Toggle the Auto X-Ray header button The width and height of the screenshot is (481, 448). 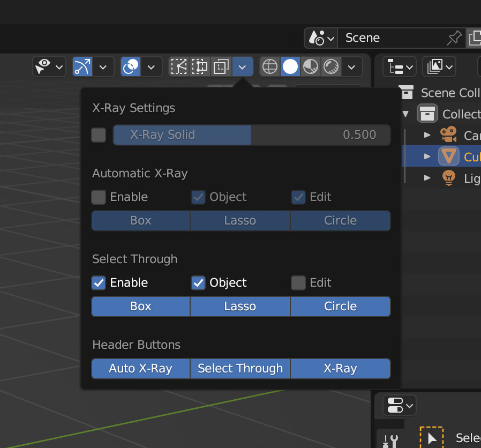pos(141,369)
